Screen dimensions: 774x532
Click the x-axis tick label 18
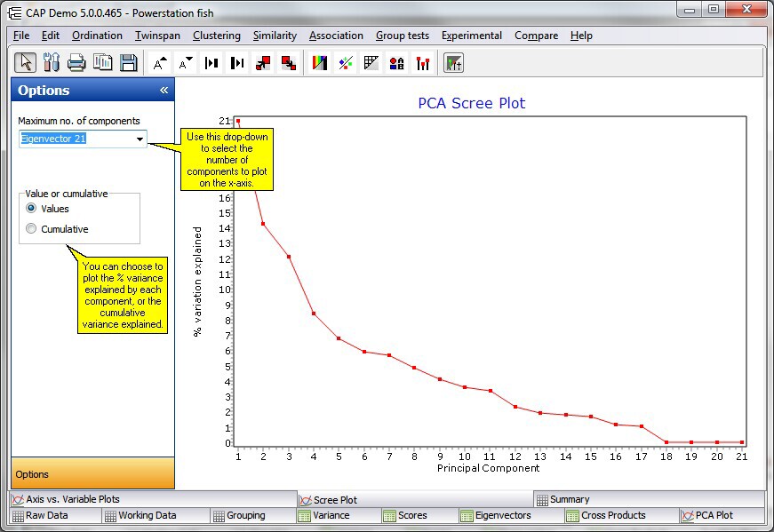pyautogui.click(x=666, y=457)
